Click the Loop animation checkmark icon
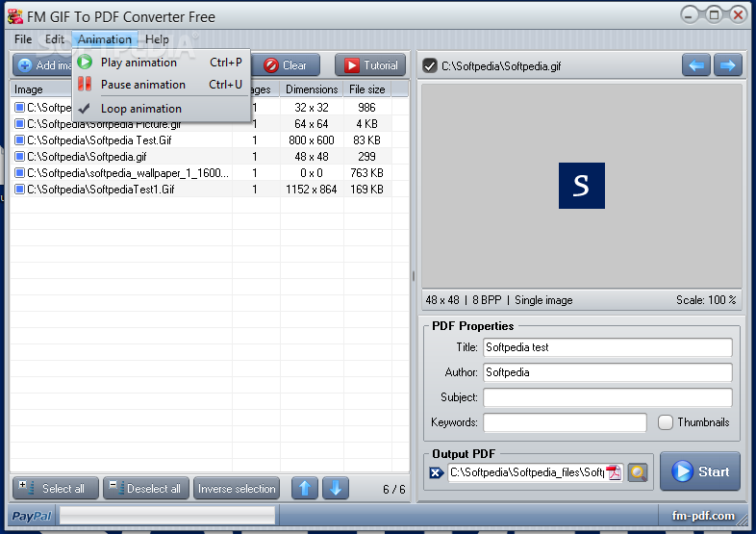Screen dimensions: 756x534 85,109
